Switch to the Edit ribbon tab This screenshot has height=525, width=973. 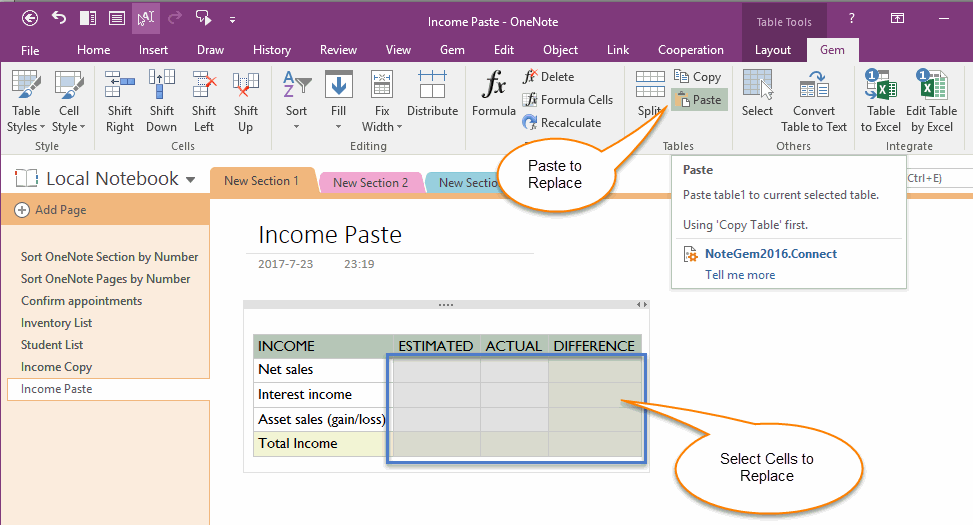504,50
